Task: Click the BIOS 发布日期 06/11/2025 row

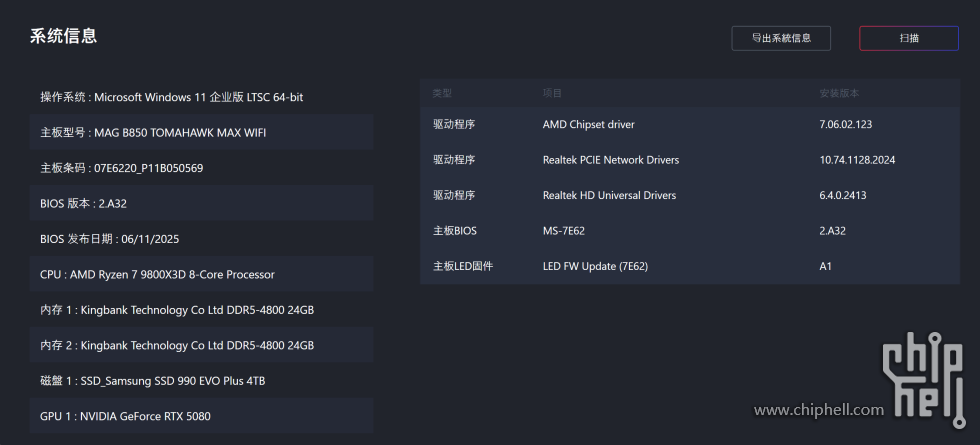Action: [x=201, y=239]
